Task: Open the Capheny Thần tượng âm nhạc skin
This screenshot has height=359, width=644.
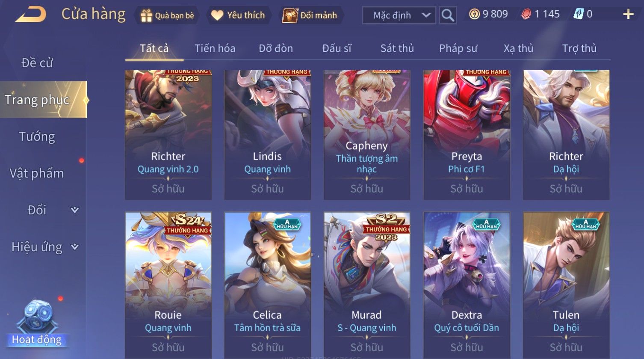Action: pos(367,135)
